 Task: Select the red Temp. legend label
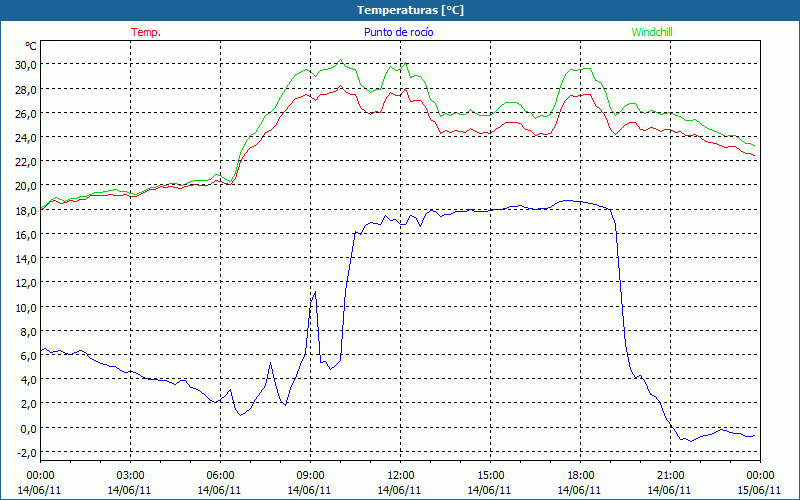click(x=146, y=32)
